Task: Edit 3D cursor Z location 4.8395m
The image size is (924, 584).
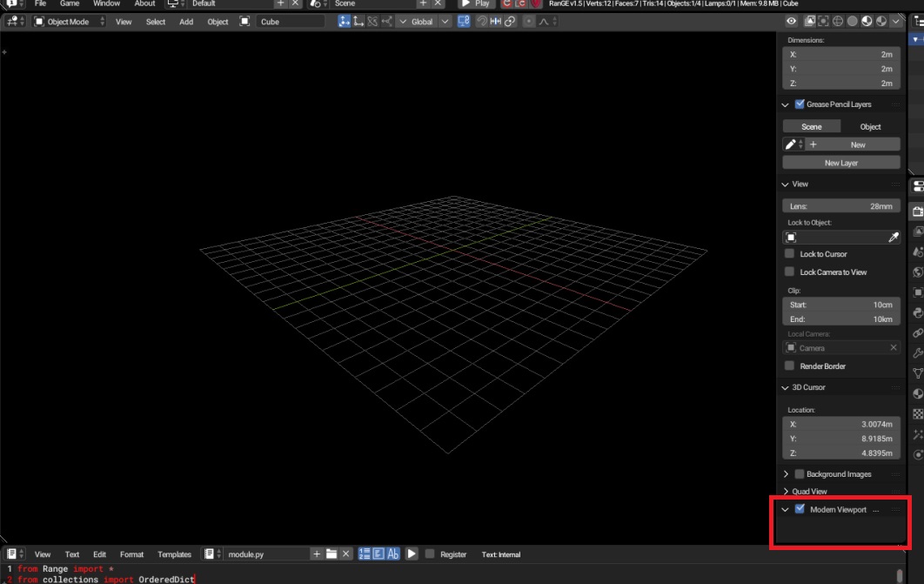Action: click(841, 453)
